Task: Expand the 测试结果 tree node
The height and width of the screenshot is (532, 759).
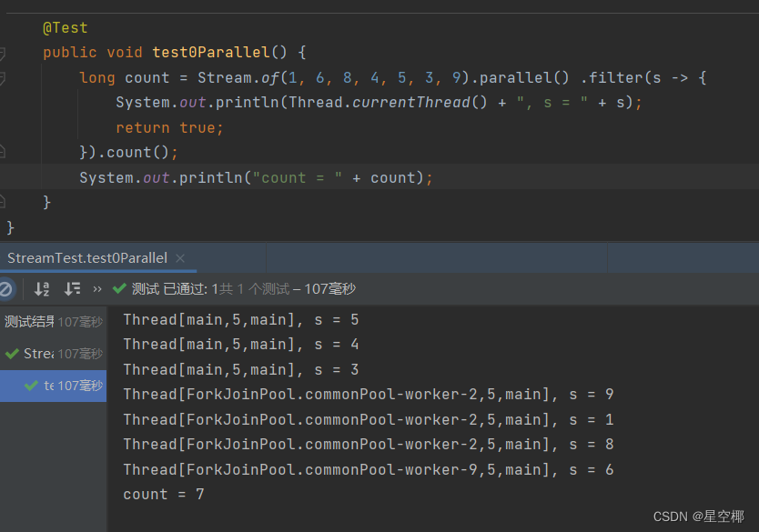Action: point(27,321)
